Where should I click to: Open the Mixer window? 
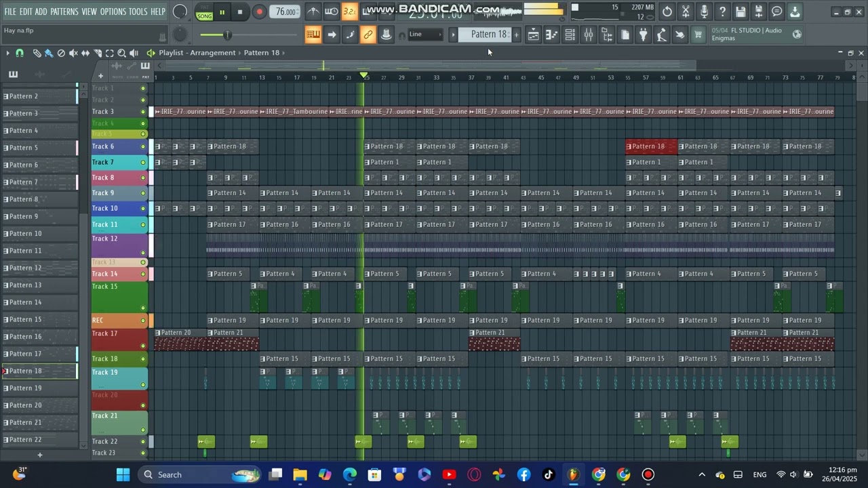pyautogui.click(x=589, y=35)
